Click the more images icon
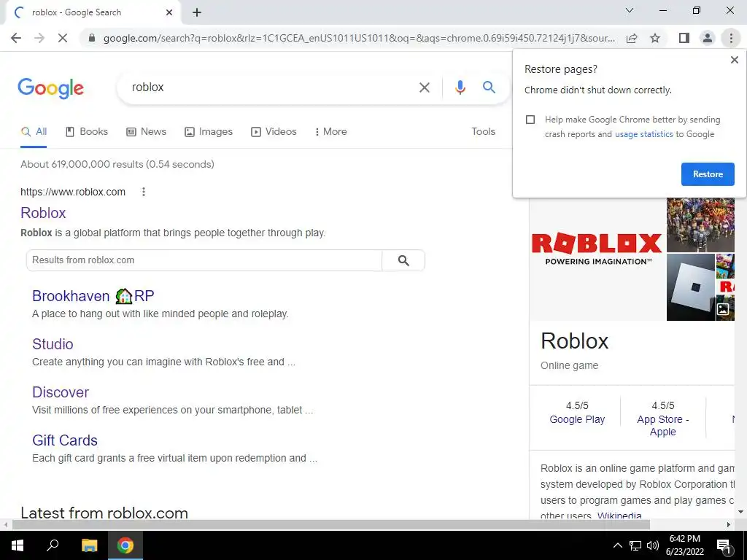 pos(723,309)
